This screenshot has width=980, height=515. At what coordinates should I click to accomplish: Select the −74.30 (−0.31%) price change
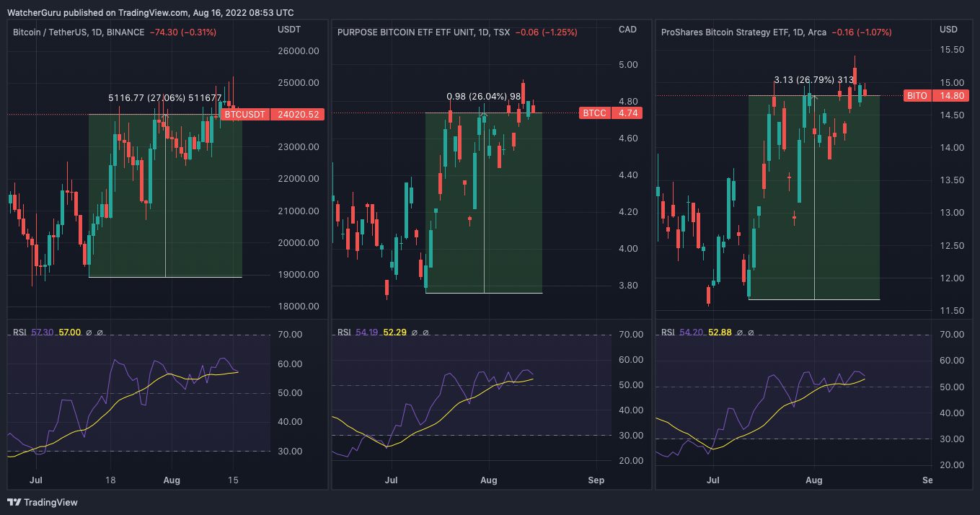(182, 32)
